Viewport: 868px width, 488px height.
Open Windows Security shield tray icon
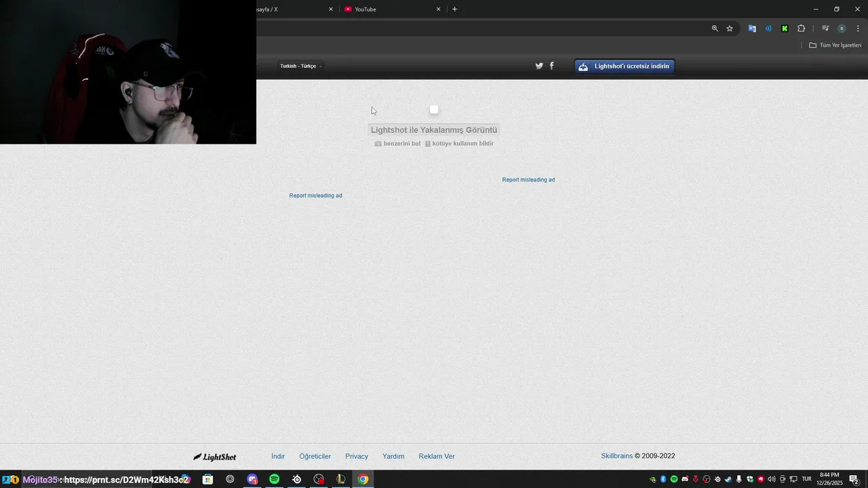pos(750,479)
